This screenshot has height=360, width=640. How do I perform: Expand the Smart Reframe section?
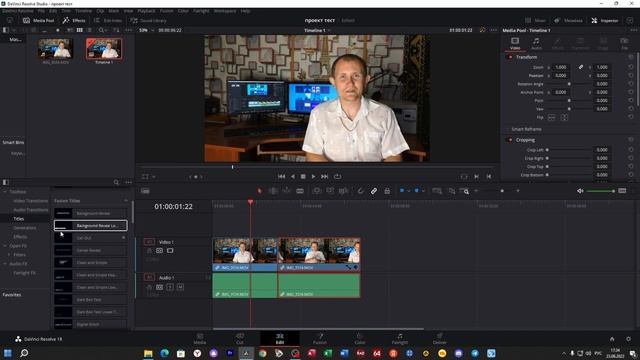pos(526,129)
